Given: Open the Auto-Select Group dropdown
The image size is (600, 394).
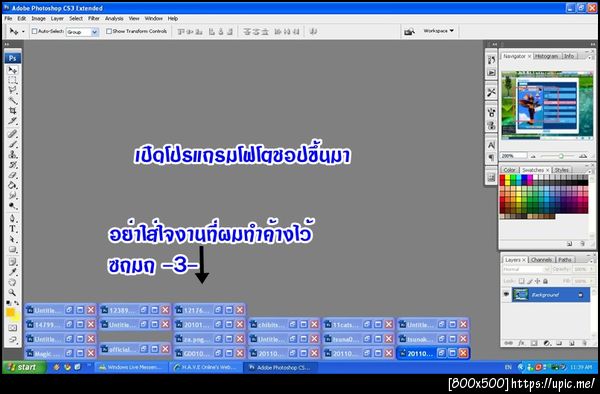Looking at the screenshot, I should [95, 32].
